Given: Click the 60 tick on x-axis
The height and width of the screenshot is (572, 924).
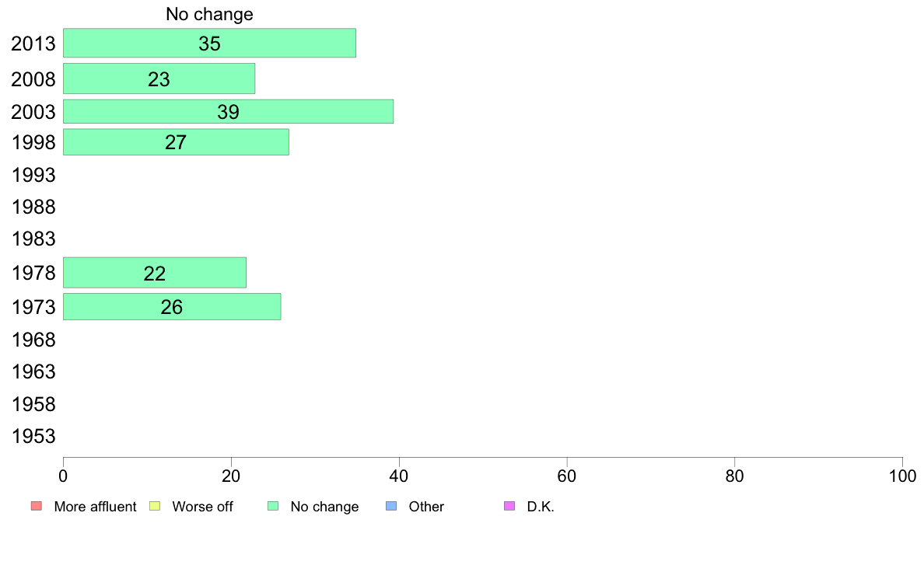Looking at the screenshot, I should point(567,476).
